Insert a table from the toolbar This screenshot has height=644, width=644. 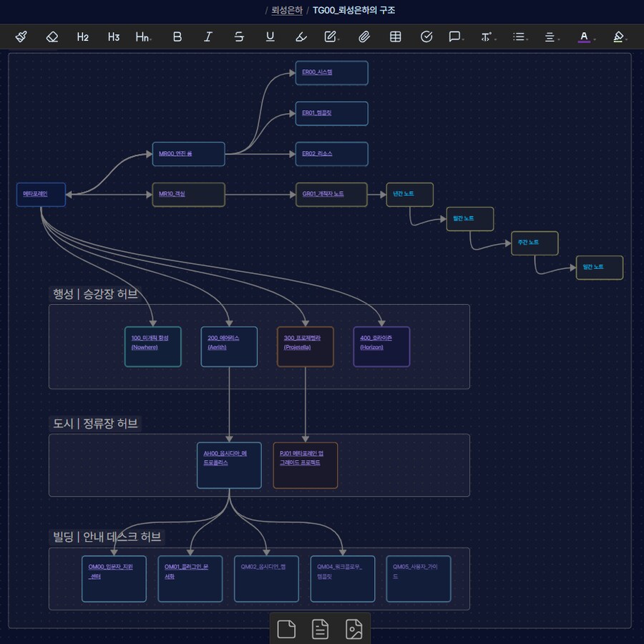coord(395,36)
